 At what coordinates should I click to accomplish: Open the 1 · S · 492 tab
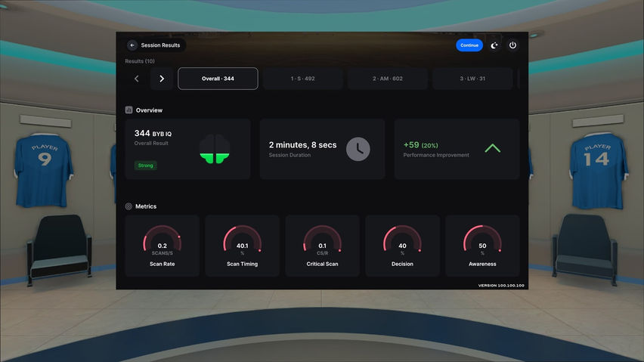click(x=302, y=79)
